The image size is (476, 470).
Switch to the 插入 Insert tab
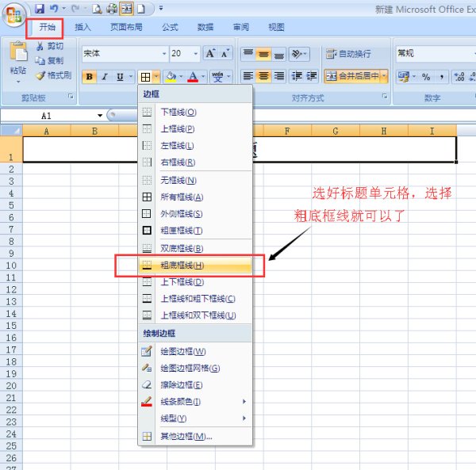83,27
